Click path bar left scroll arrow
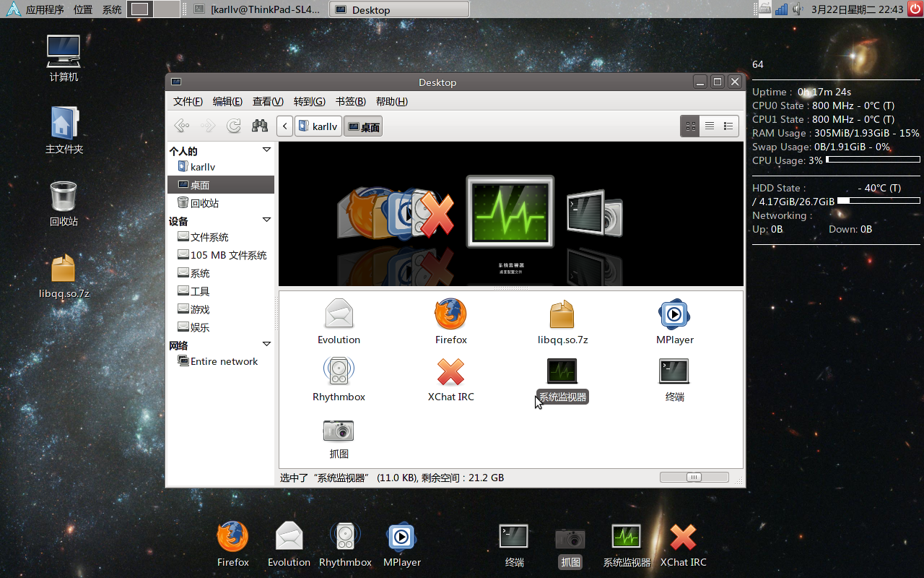 (x=285, y=126)
